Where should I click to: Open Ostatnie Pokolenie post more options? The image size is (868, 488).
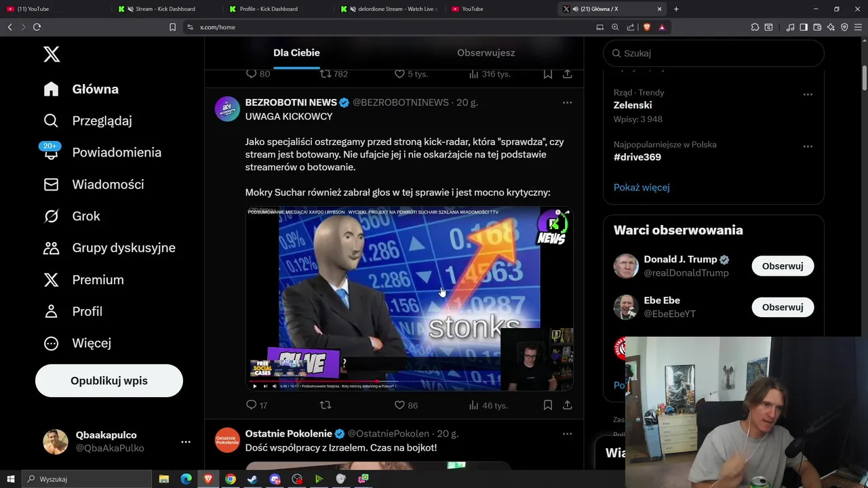(568, 434)
